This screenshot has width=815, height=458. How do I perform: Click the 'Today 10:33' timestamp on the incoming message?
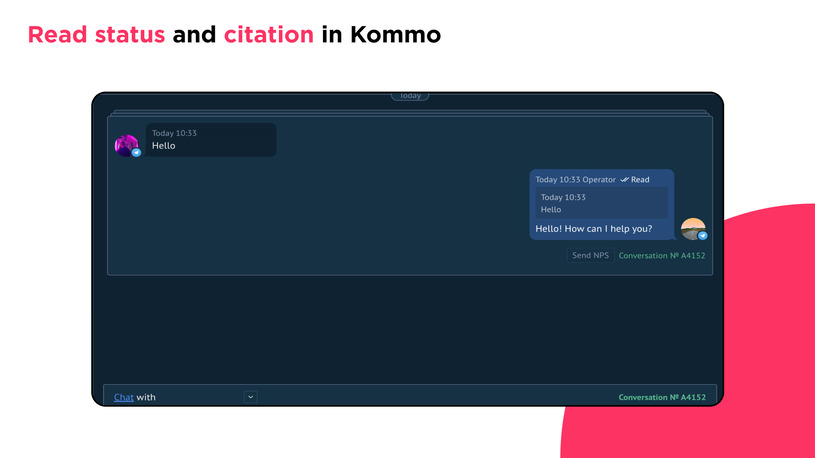point(174,133)
